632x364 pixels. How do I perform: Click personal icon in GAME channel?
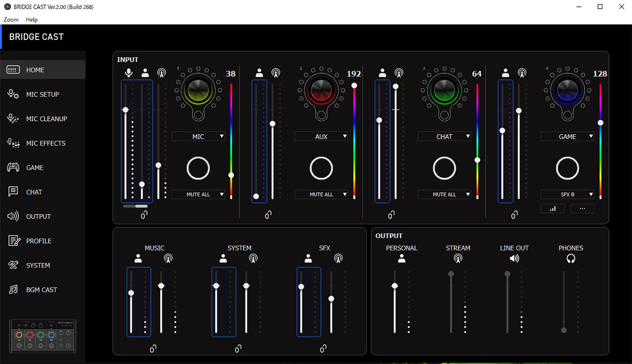coord(506,73)
